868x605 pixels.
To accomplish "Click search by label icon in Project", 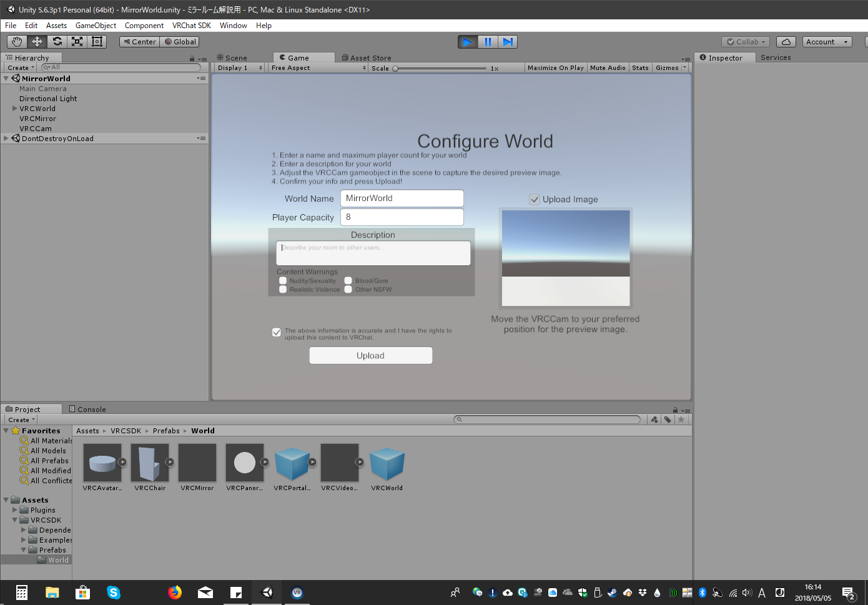I will tap(668, 420).
